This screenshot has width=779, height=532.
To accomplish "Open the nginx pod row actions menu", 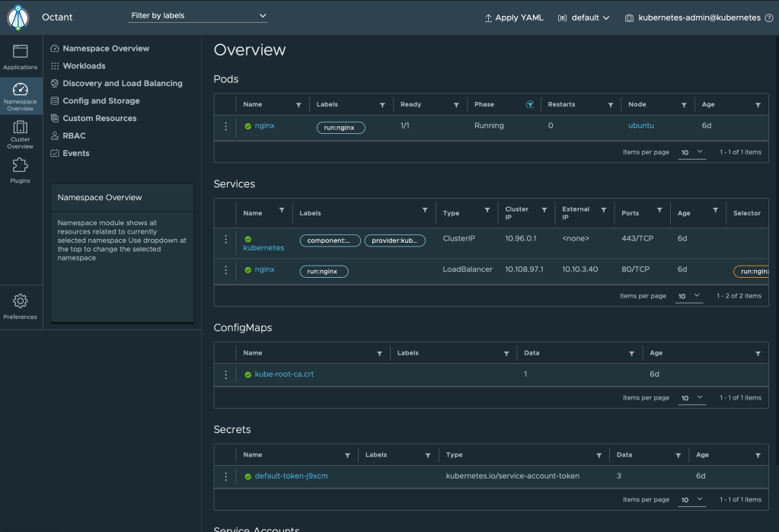I will coord(225,126).
